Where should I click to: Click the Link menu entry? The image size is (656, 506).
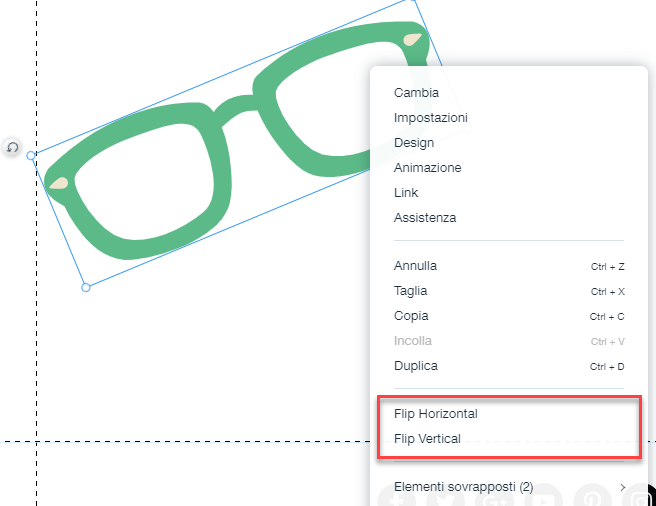pos(406,193)
